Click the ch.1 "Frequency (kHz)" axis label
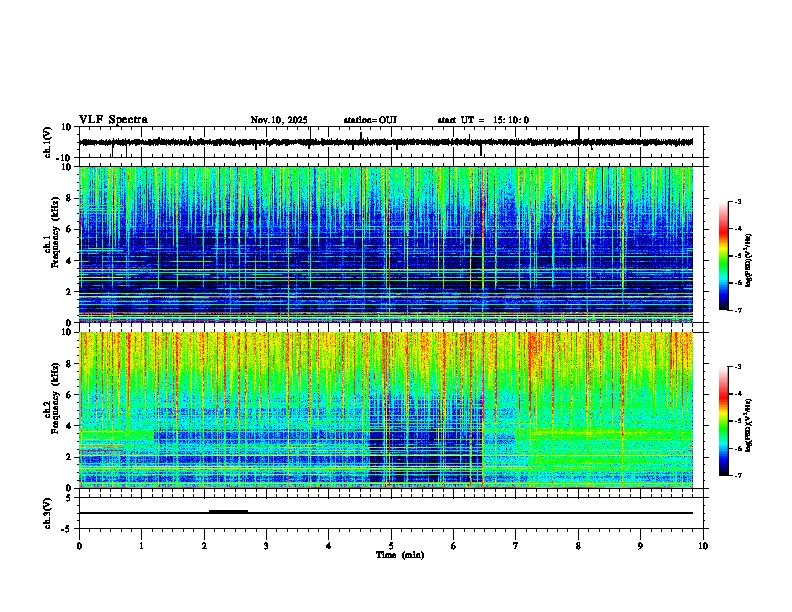Image resolution: width=792 pixels, height=612 pixels. pyautogui.click(x=55, y=232)
